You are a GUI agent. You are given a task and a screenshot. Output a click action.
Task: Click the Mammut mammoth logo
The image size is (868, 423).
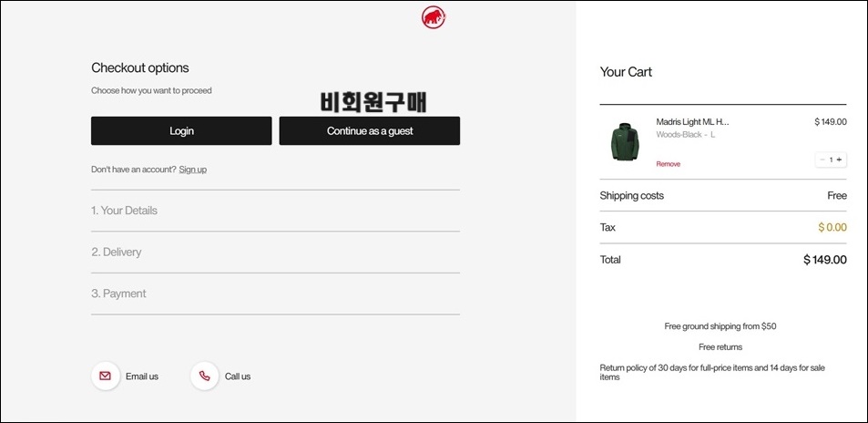pos(434,17)
